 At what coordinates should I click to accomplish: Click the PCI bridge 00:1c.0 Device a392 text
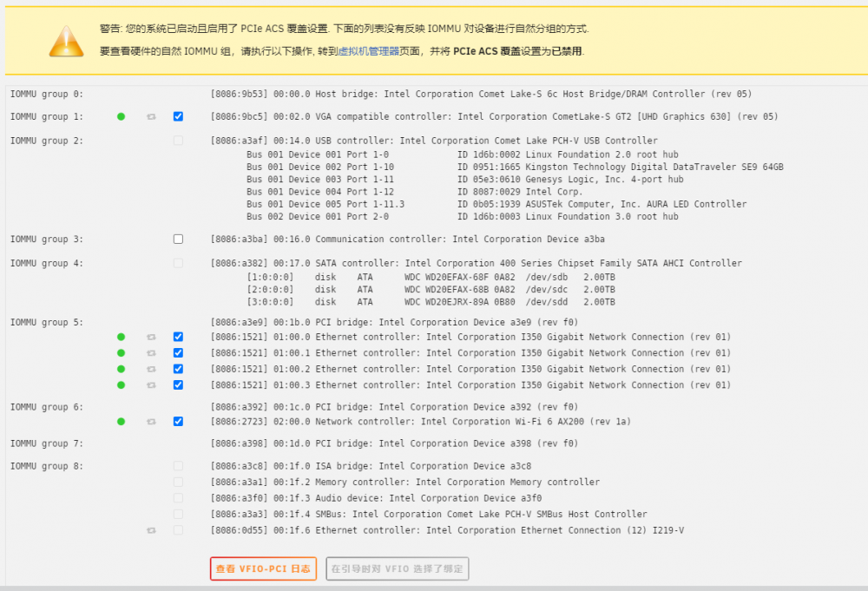click(x=394, y=407)
